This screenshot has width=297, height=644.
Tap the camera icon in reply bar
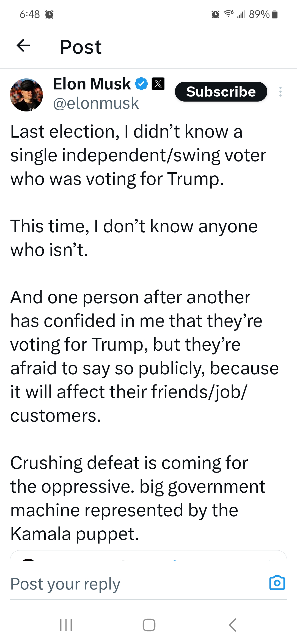tap(277, 582)
